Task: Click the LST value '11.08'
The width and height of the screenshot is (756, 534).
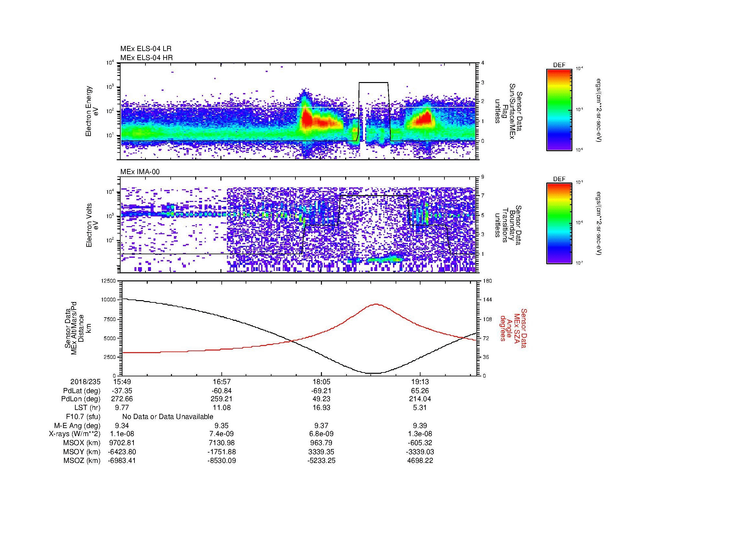Action: [222, 408]
